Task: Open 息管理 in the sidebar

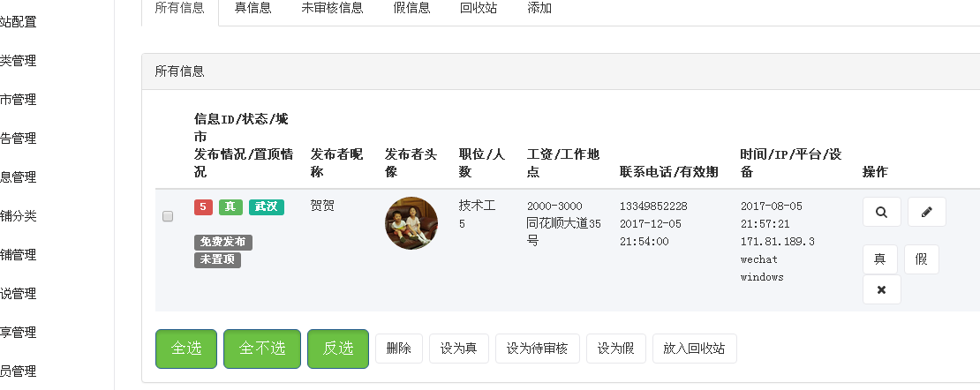Action: pos(19,177)
